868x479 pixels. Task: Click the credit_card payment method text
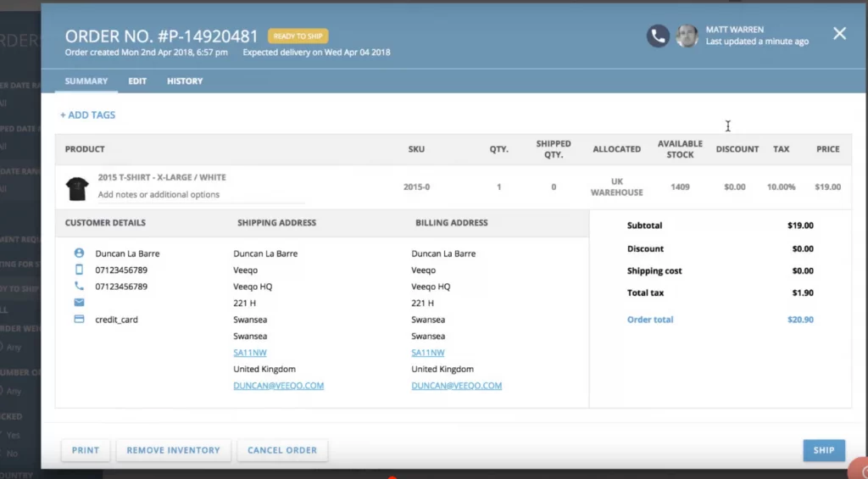pos(116,320)
